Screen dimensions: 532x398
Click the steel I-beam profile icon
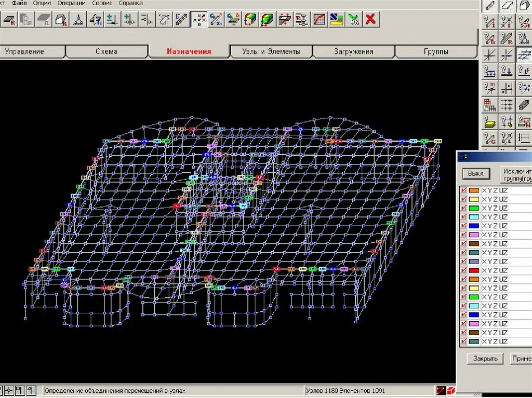coord(524,105)
